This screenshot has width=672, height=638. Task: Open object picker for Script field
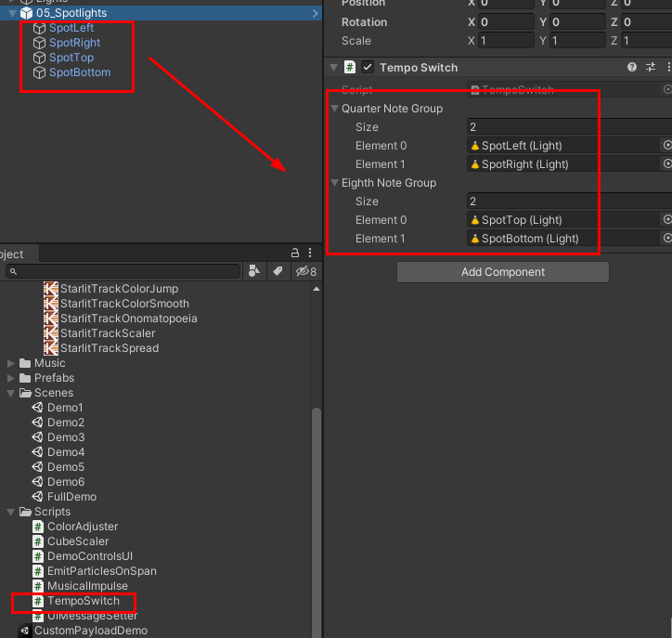[667, 89]
